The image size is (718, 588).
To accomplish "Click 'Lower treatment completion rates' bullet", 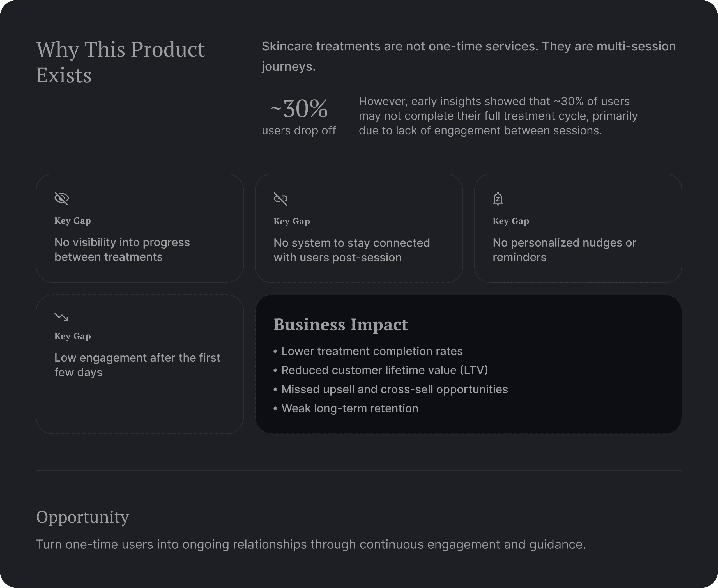I will (x=372, y=351).
